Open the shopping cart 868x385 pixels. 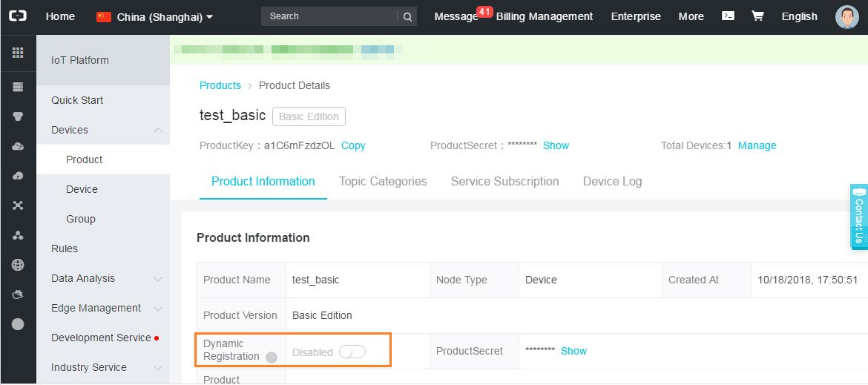point(757,16)
